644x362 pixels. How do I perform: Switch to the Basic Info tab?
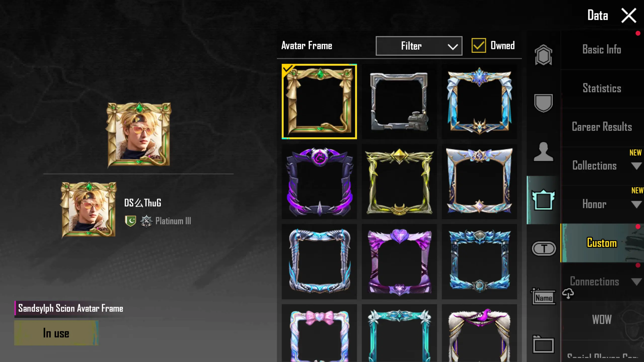point(602,50)
